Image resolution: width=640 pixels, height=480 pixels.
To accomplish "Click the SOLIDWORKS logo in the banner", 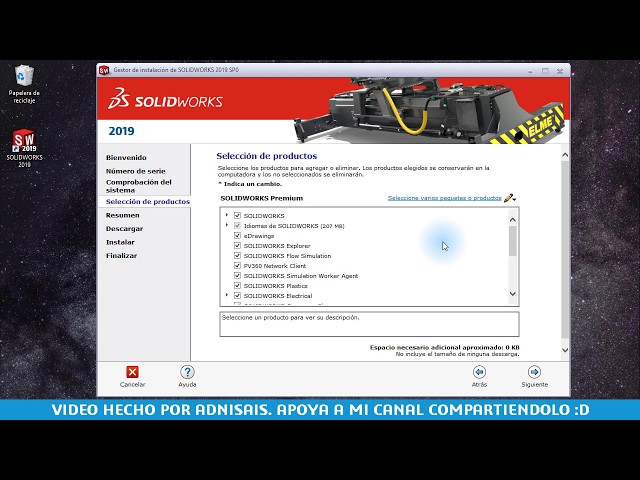I will pos(165,99).
